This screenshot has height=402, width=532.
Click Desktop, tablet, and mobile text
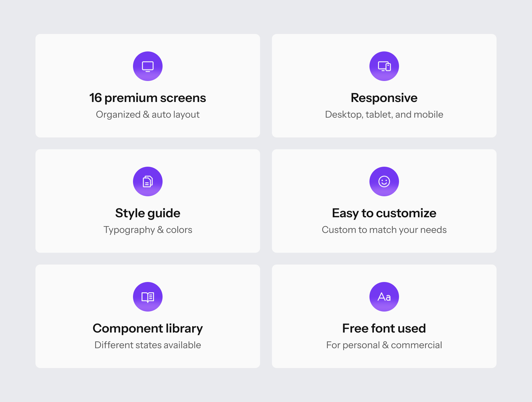coord(384,114)
